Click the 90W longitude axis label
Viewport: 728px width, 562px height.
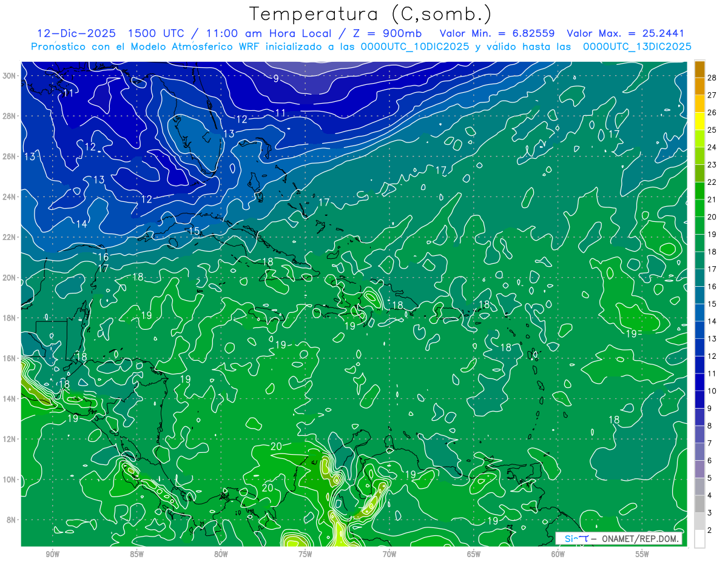pos(52,554)
